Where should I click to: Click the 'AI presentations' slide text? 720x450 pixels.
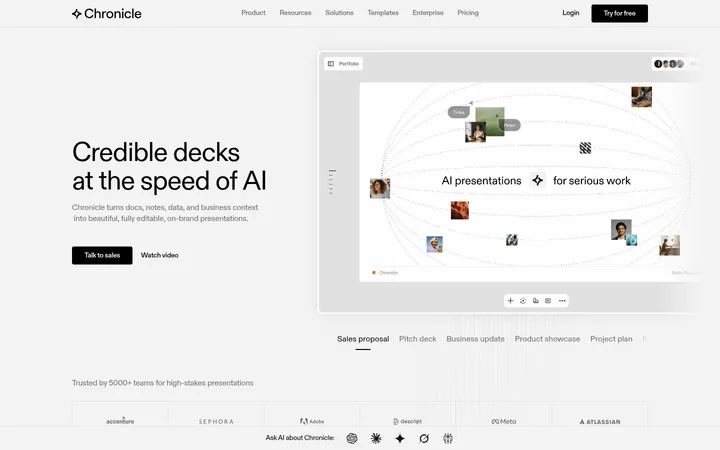pyautogui.click(x=481, y=181)
